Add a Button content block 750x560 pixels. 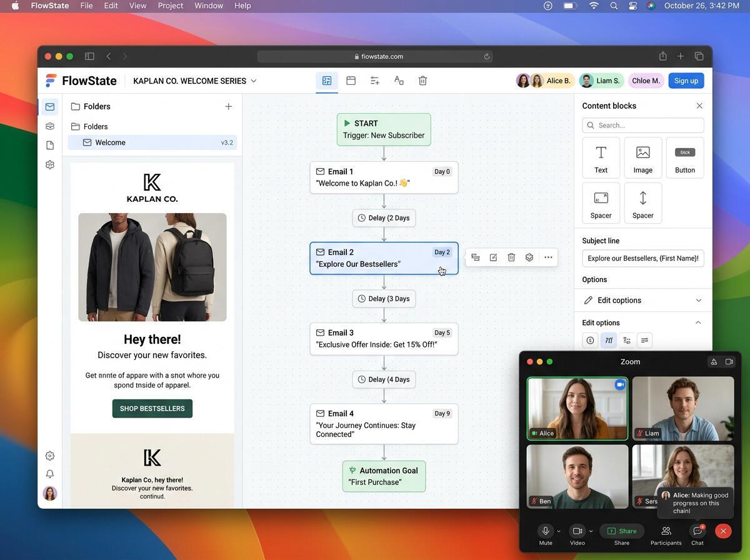coord(685,158)
